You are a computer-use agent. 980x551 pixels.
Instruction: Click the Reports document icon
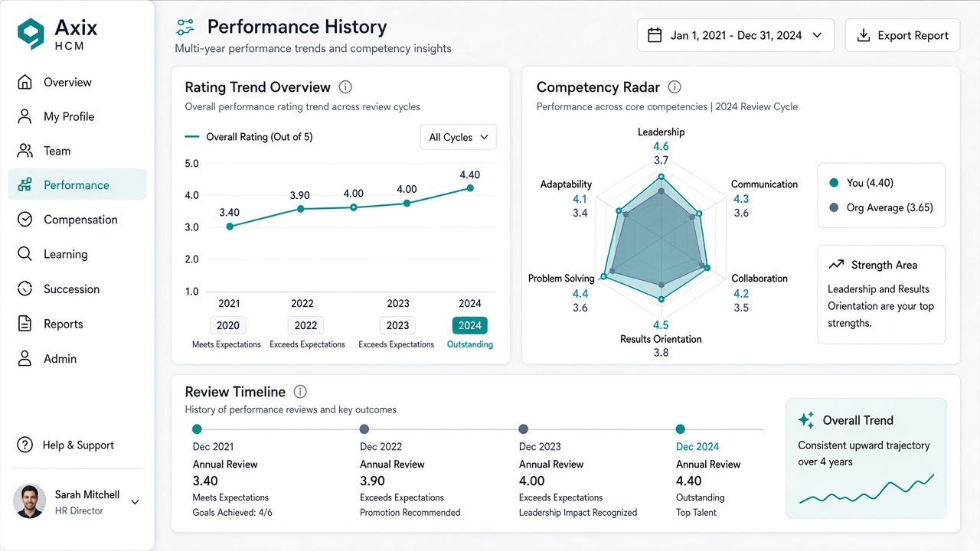tap(25, 324)
